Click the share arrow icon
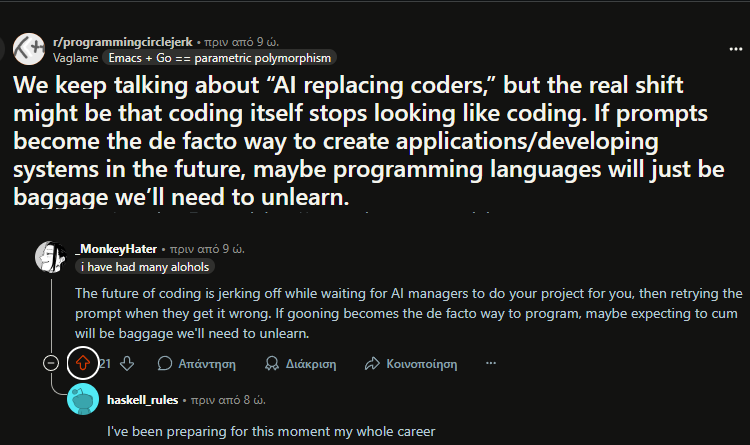Screen dimensions: 750x445 [x=372, y=364]
